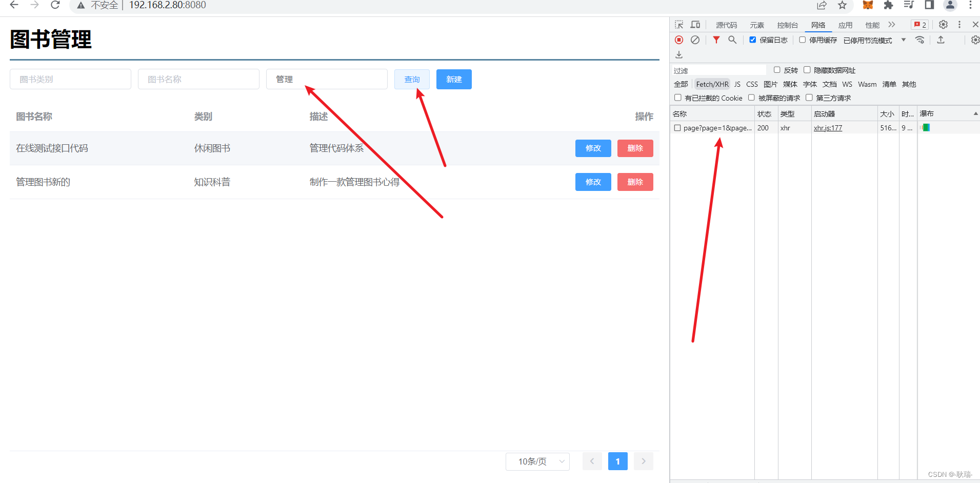
Task: Toggle the network filter funnel
Action: click(x=716, y=40)
